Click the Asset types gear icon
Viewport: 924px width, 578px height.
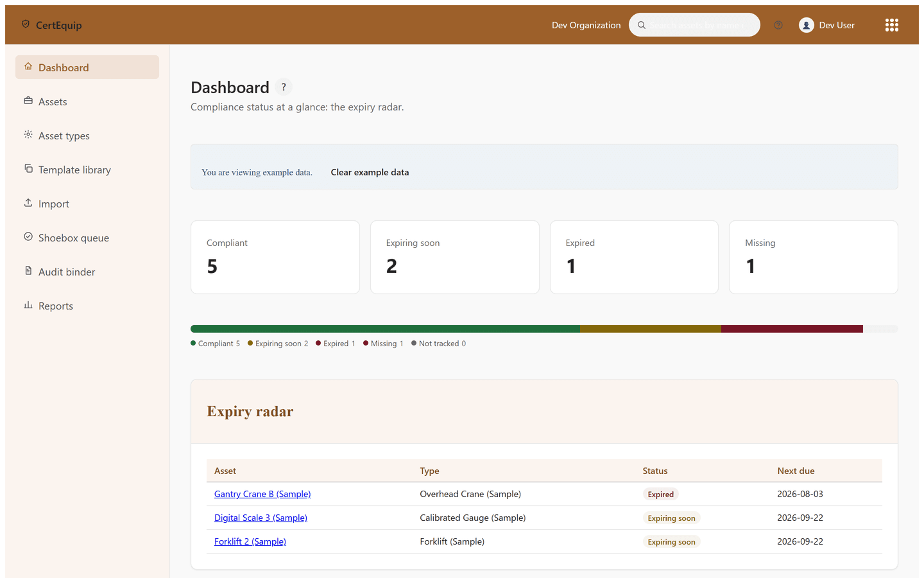pos(28,135)
